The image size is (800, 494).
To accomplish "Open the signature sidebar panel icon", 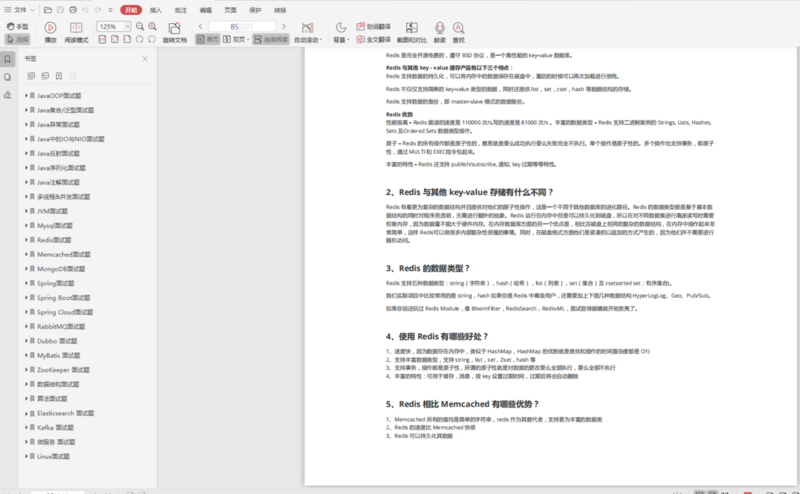I will 8,95.
